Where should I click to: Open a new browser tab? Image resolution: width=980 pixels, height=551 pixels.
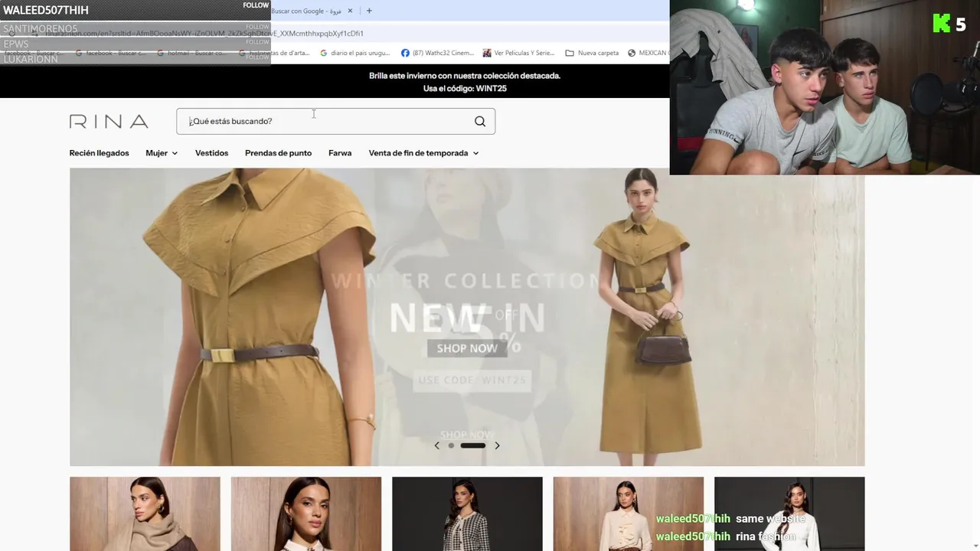pos(369,11)
